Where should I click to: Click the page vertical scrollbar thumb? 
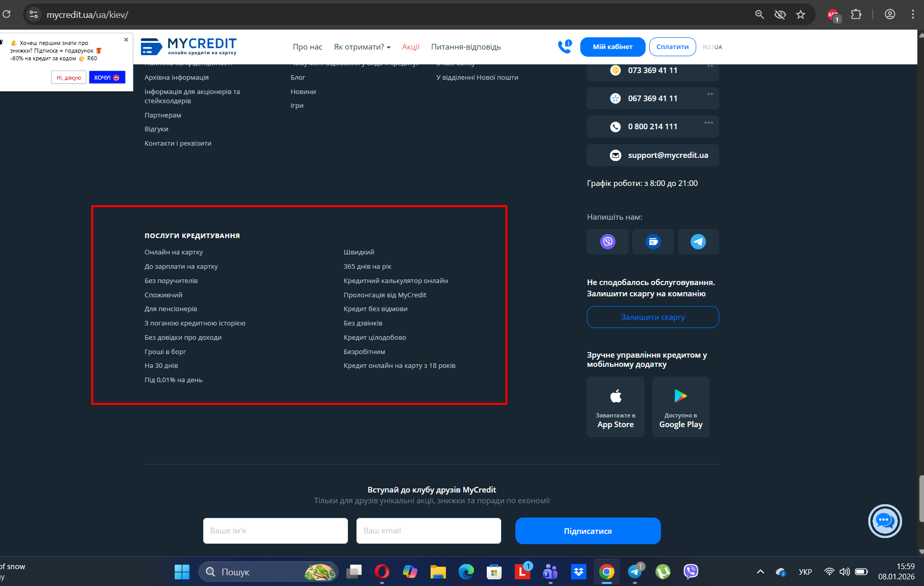[x=921, y=498]
